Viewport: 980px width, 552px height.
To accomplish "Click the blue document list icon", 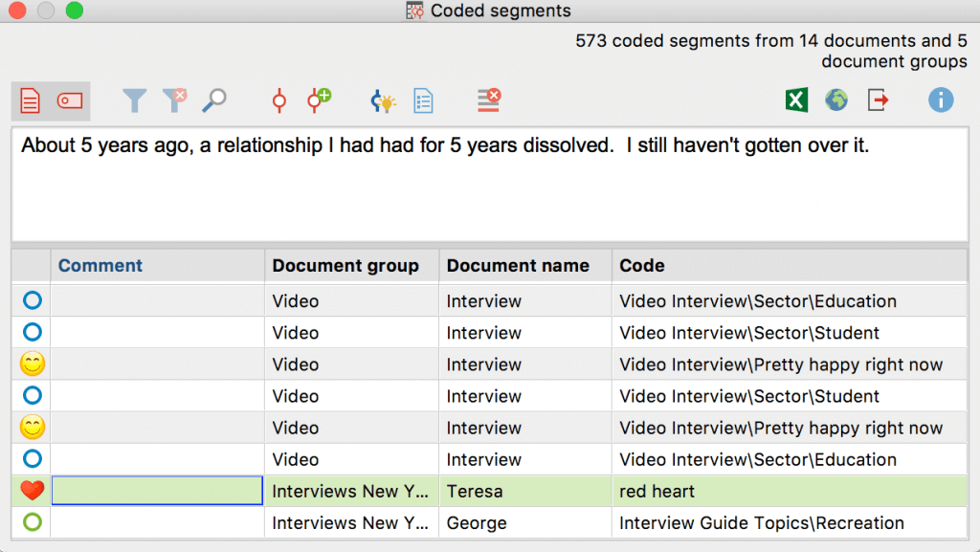I will 423,100.
